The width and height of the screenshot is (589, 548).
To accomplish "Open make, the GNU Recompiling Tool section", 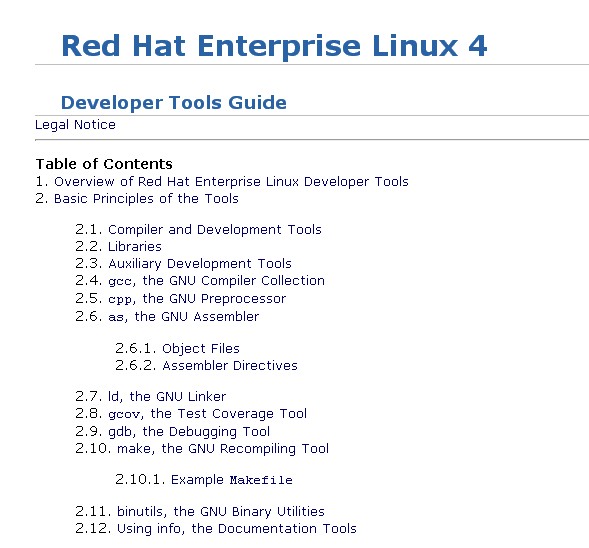I will (223, 449).
